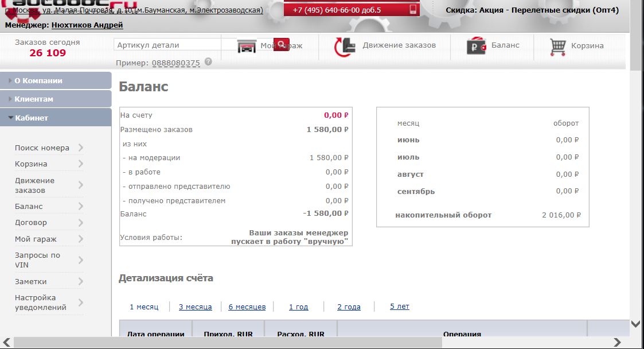The width and height of the screenshot is (644, 349).
Task: Open the shopping cart icon
Action: 557,46
